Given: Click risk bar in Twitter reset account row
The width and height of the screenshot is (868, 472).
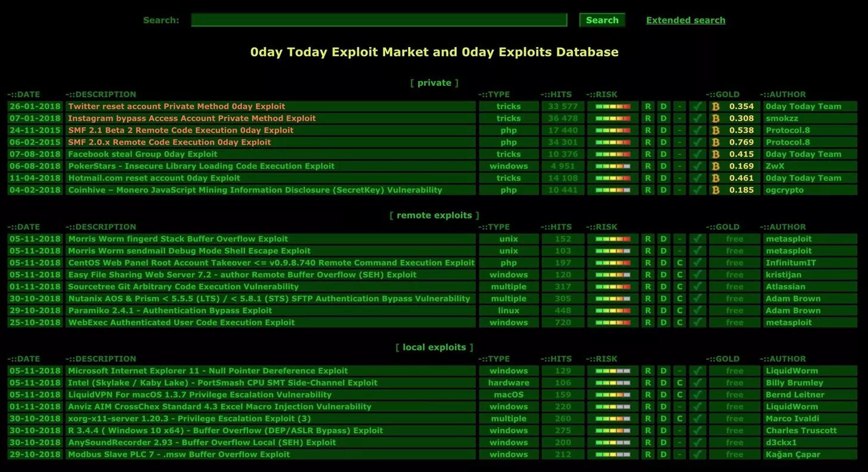Looking at the screenshot, I should coord(613,107).
